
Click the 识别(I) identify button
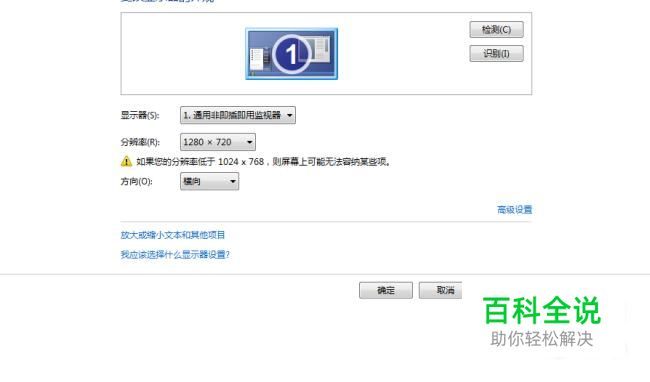tap(496, 53)
